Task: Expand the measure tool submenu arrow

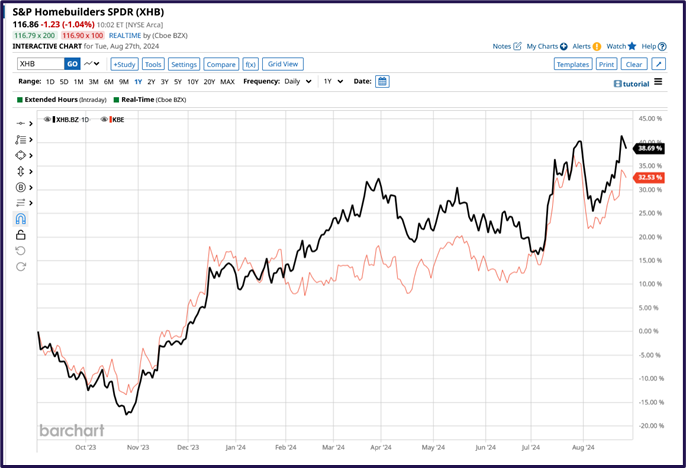Action: coord(31,171)
